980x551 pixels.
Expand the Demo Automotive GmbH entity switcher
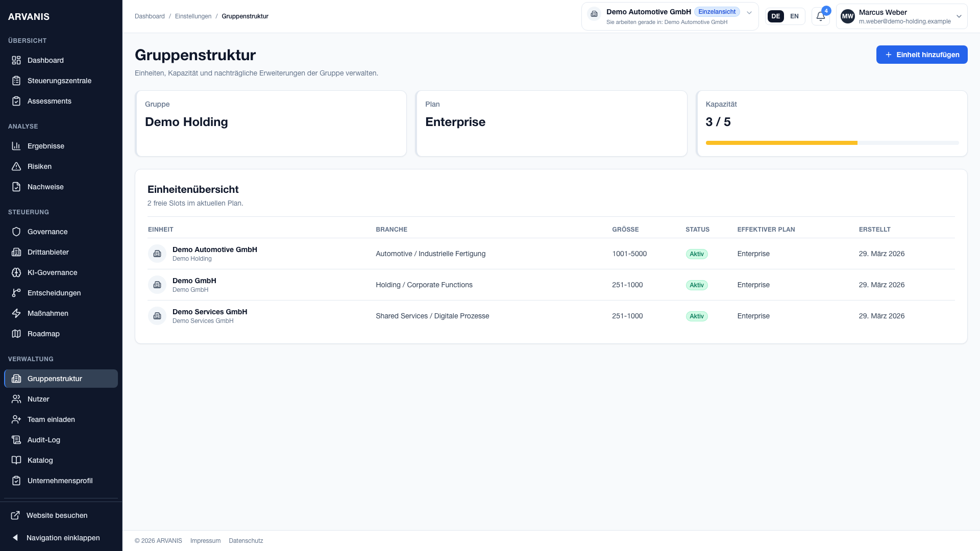[x=749, y=13]
